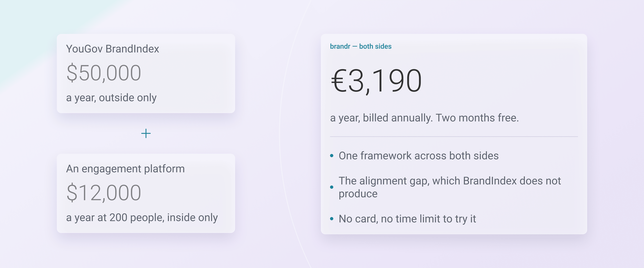Click the 'both sides' teal header text
The width and height of the screenshot is (644, 268).
[x=375, y=46]
